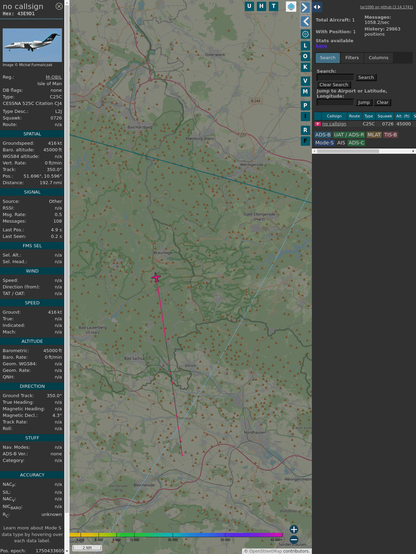Click the altitude color scale bar
Screen dimensions: 416x554
(176, 535)
